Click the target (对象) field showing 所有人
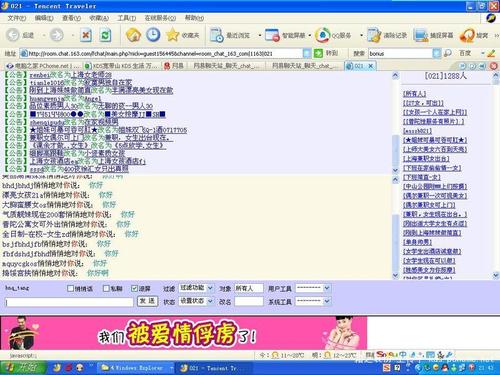The width and height of the screenshot is (500, 375). point(249,288)
